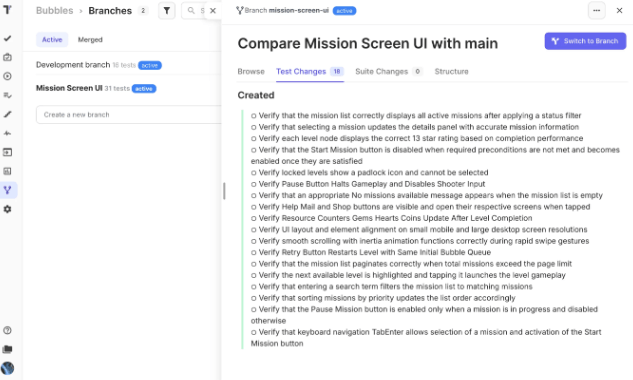Open the Requirements clipboard sidebar icon
Viewport: 633px width, 380px height.
tap(7, 57)
